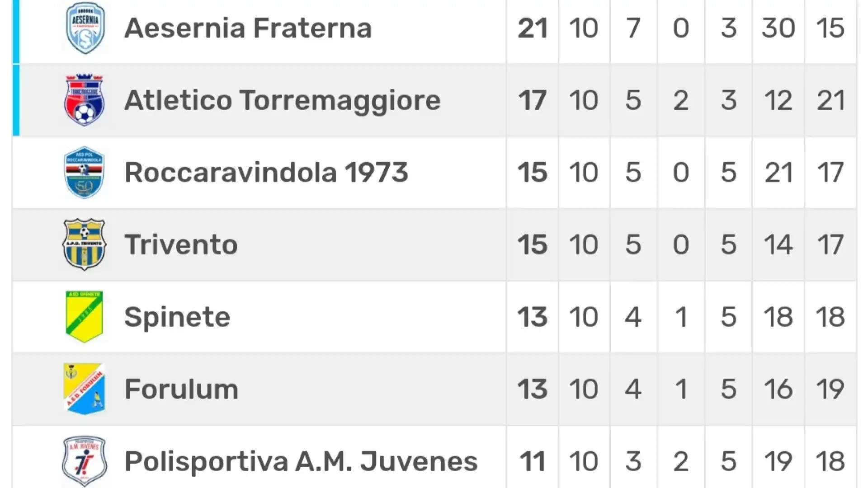The width and height of the screenshot is (868, 488).
Task: Select the Spinete team name
Action: click(x=177, y=317)
